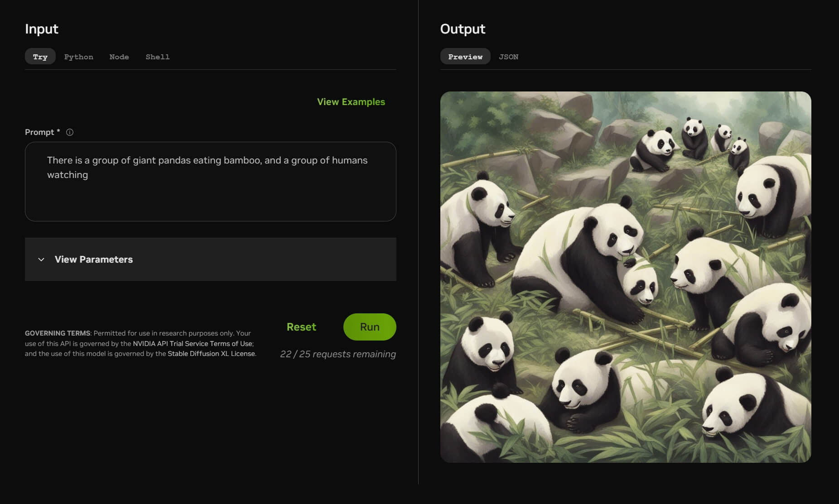Viewport: 839px width, 504px height.
Task: Open the View Examples link
Action: click(x=351, y=102)
